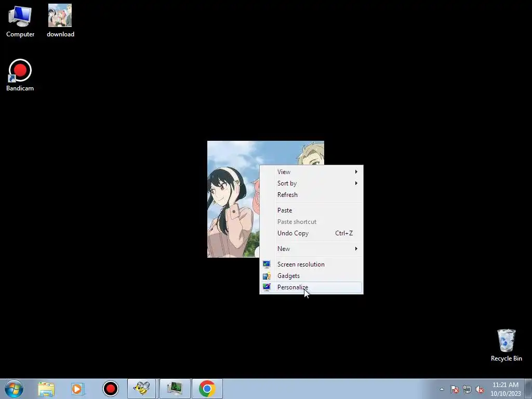Viewport: 532px width, 399px height.
Task: Expand the Sort by submenu
Action: pyautogui.click(x=311, y=183)
